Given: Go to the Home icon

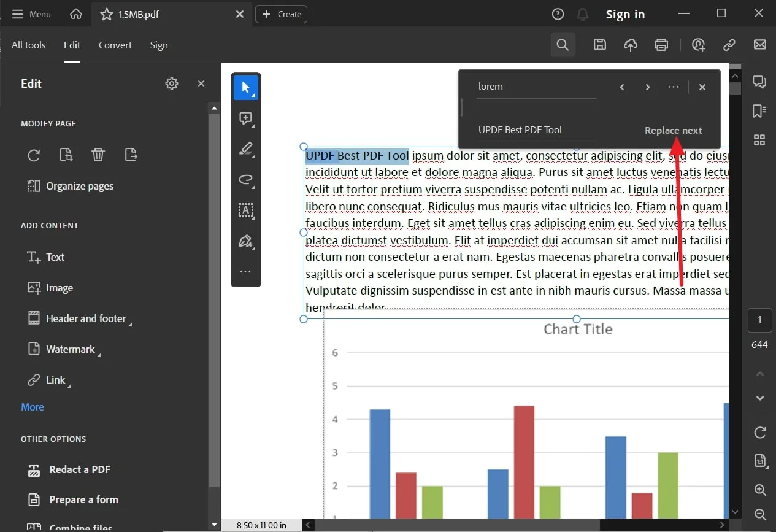Looking at the screenshot, I should click(x=76, y=14).
